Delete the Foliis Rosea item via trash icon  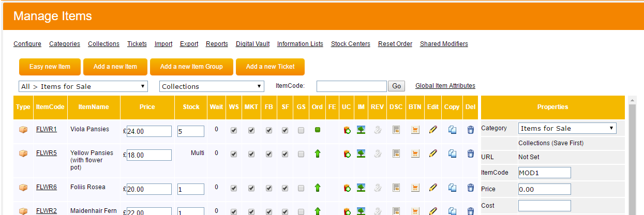point(470,189)
